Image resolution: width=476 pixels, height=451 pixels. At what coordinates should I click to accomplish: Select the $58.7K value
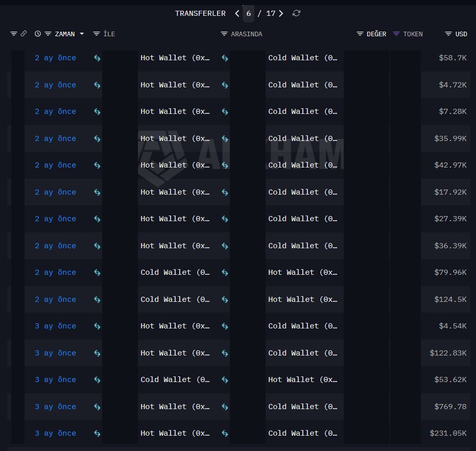click(453, 58)
